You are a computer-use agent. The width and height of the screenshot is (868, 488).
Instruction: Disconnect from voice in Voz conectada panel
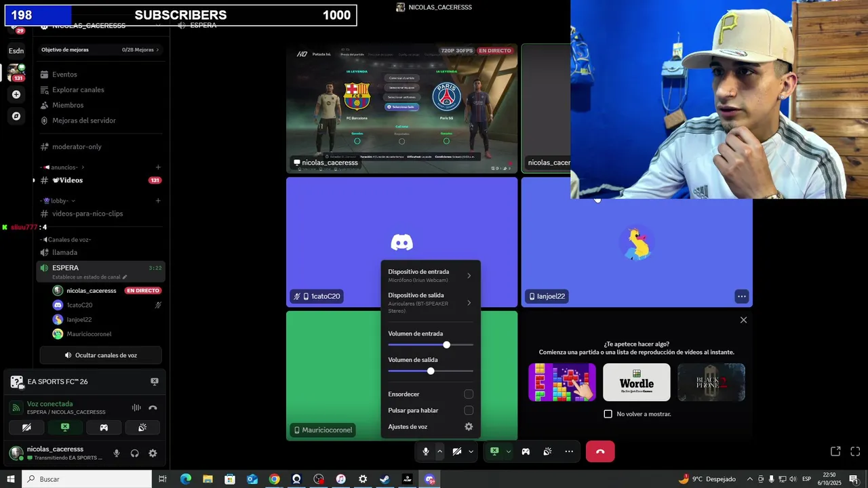pos(153,407)
